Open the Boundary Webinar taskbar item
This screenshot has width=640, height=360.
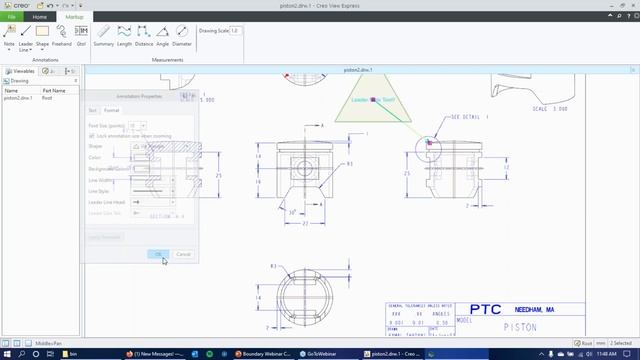[263, 354]
